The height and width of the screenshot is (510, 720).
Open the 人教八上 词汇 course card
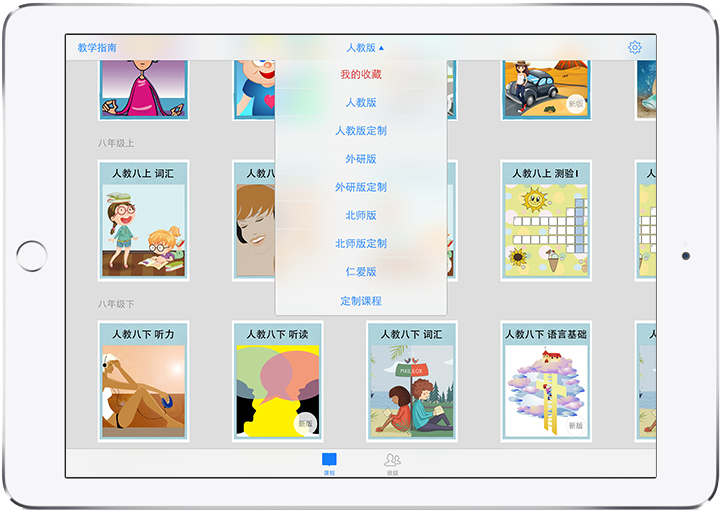pos(143,220)
